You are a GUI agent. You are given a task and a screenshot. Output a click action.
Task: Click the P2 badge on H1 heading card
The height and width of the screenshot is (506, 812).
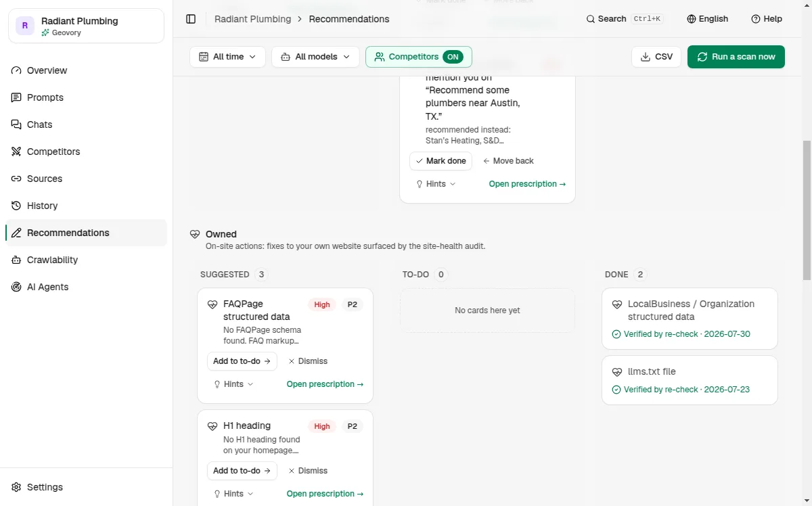point(353,426)
